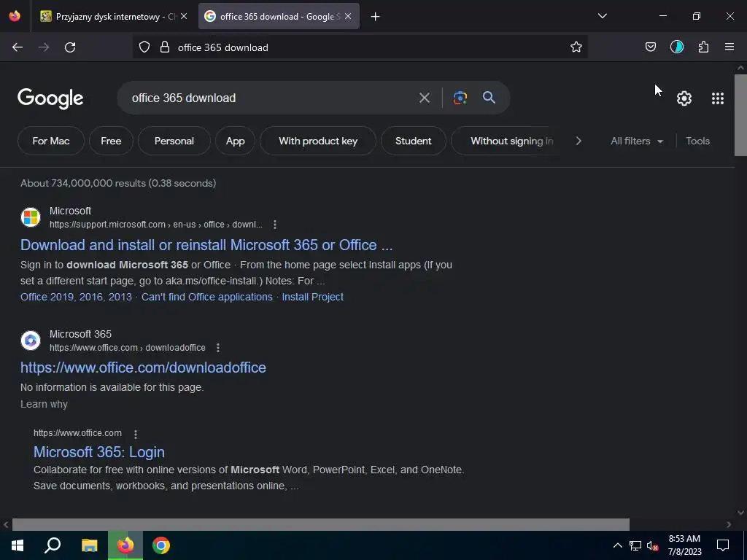
Task: Apply the Personal filter chip
Action: pos(174,141)
